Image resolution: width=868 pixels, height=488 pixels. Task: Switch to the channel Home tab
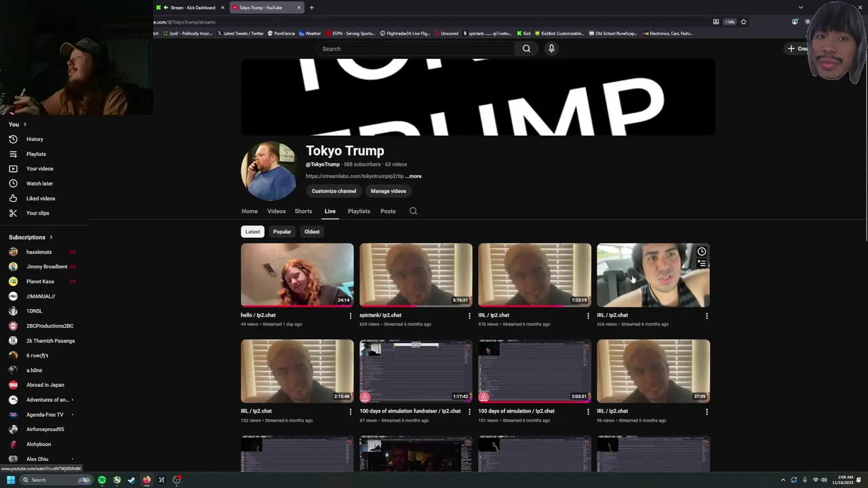coord(250,211)
